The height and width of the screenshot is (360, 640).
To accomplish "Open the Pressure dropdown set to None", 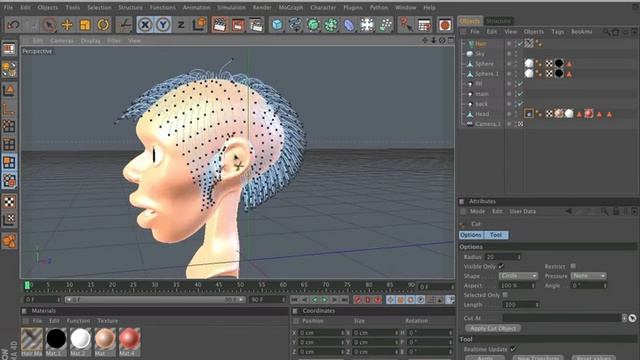I will [x=589, y=276].
